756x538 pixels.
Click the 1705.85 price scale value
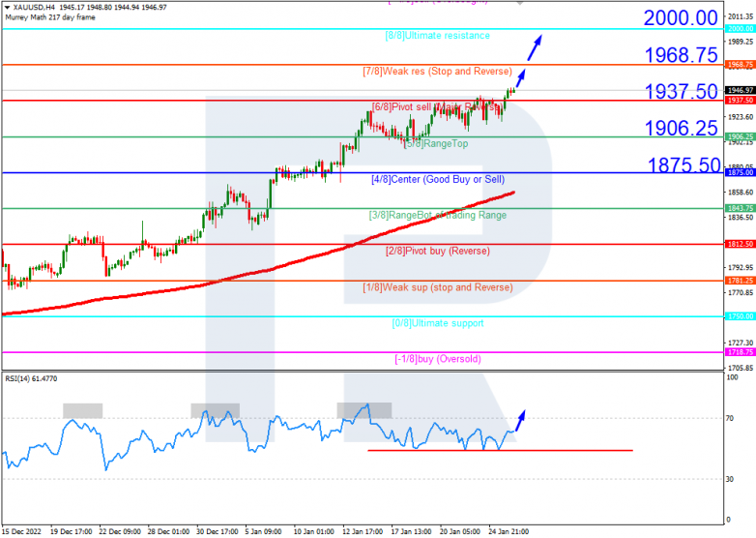(741, 368)
